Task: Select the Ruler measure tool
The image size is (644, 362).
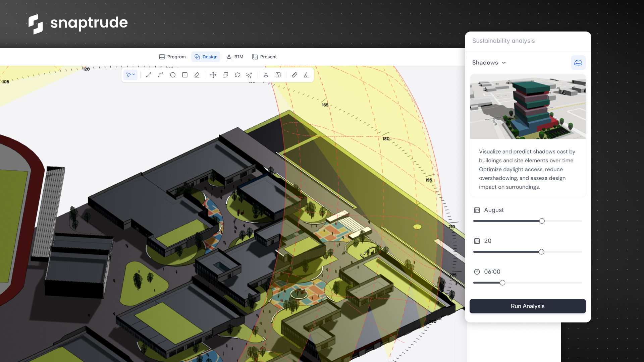Action: [294, 75]
